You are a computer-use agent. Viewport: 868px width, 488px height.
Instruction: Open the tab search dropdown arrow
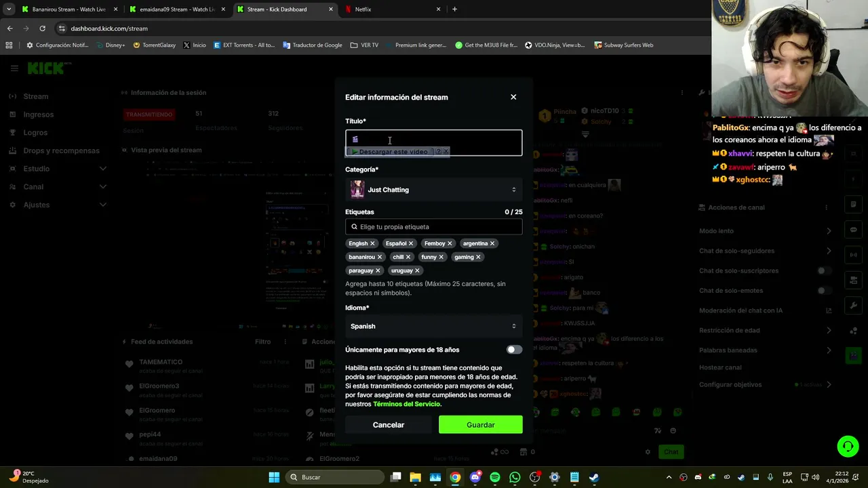coord(9,9)
